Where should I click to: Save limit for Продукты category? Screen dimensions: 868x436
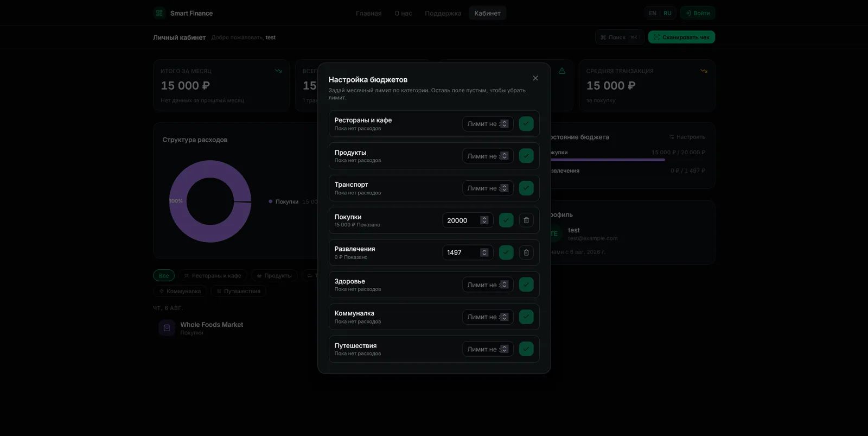point(526,156)
